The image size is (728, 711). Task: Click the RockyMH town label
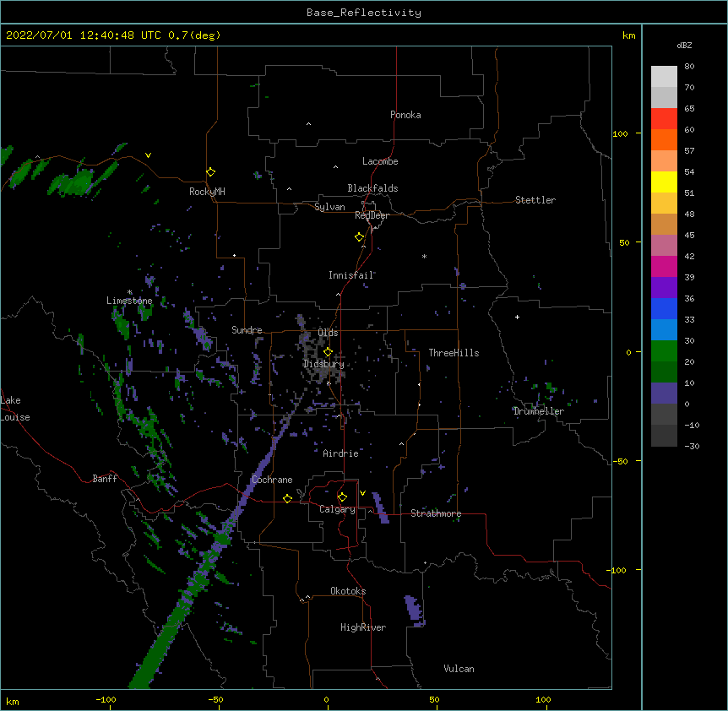[x=207, y=192]
